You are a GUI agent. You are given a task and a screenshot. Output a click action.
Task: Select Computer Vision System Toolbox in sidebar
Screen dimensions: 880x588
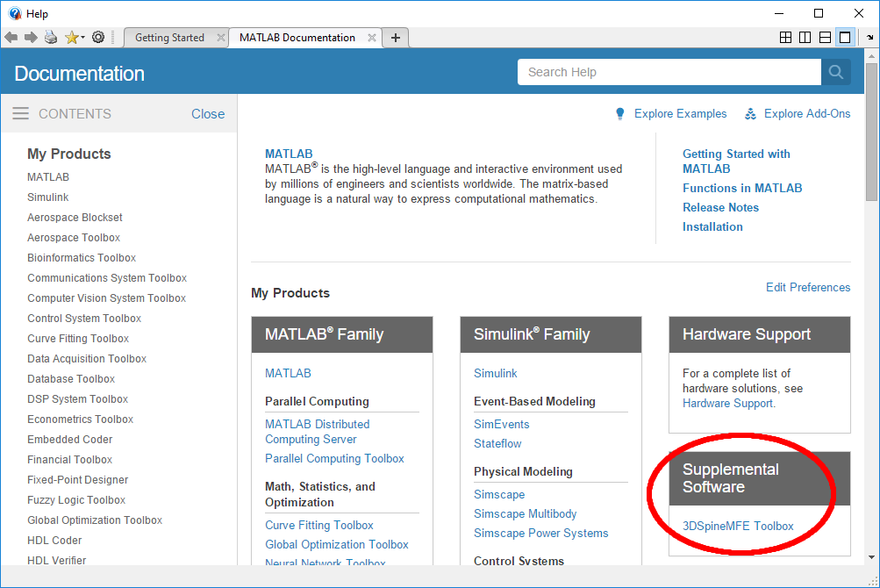106,298
